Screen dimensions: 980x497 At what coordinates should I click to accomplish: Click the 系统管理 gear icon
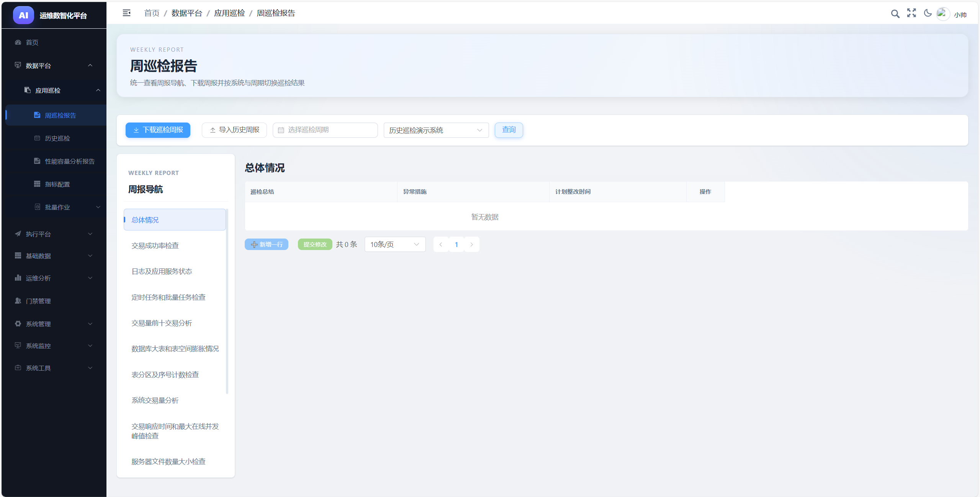tap(18, 324)
